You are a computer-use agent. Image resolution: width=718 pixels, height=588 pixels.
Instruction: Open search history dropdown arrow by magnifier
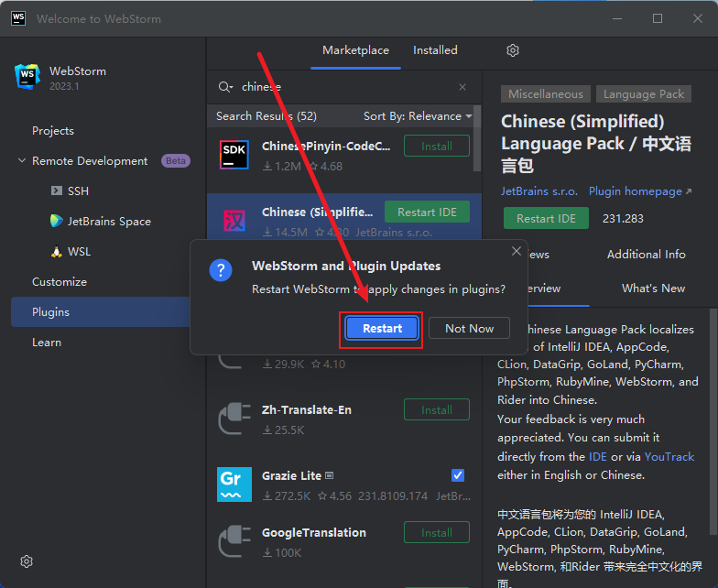[231, 88]
